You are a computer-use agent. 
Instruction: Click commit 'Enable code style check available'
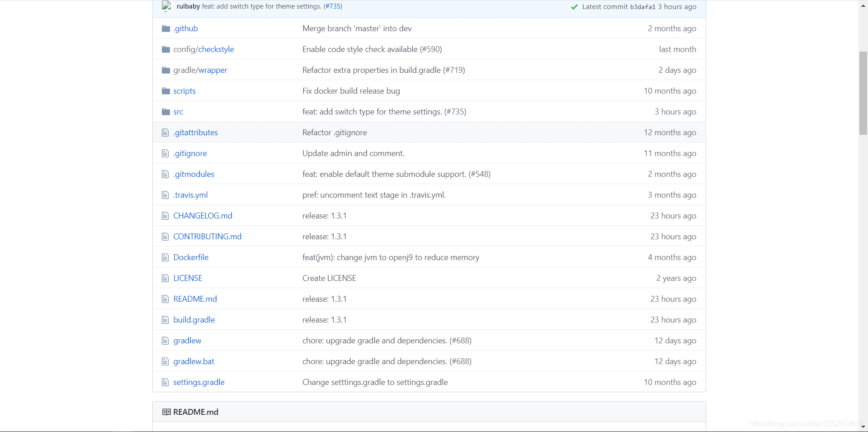tap(372, 49)
